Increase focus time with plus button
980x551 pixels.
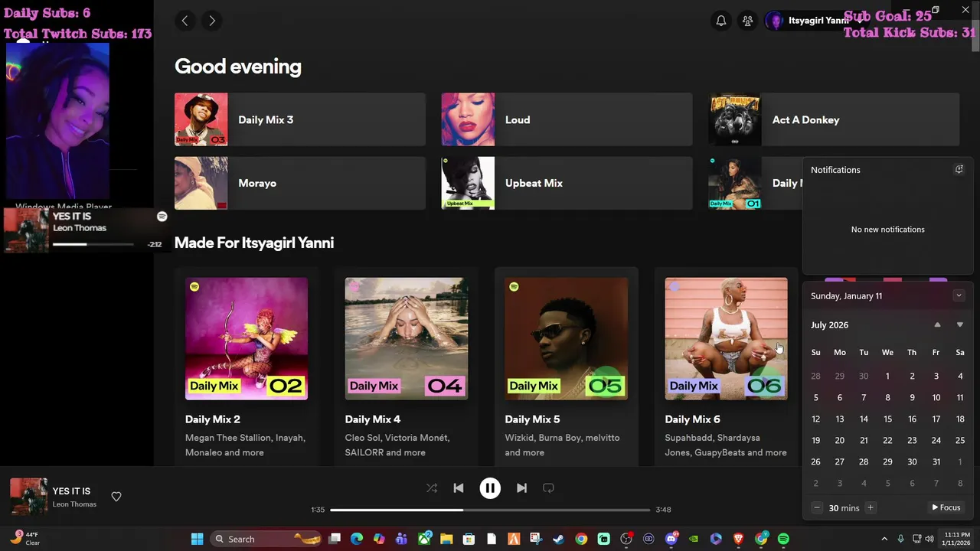871,507
